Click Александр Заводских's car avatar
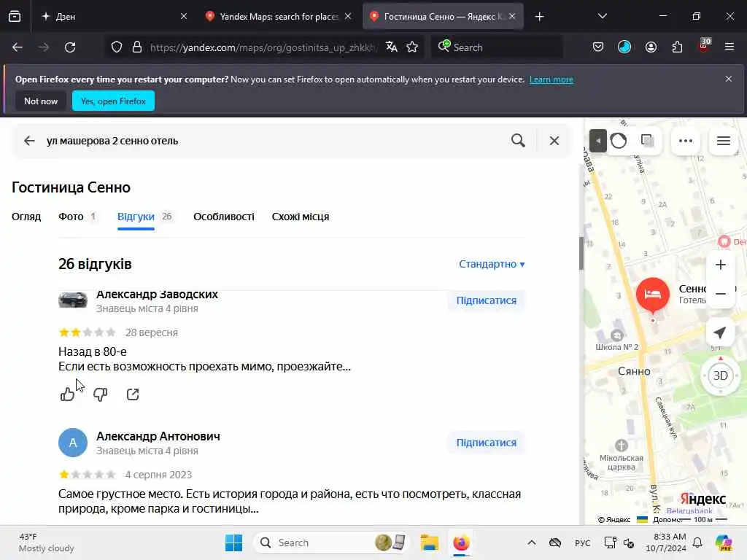 (73, 300)
